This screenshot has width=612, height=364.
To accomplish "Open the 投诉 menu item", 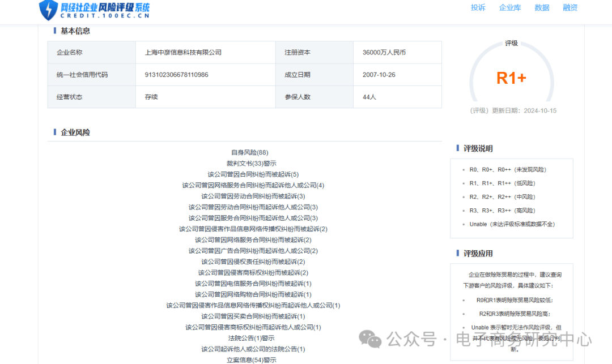I will point(478,7).
